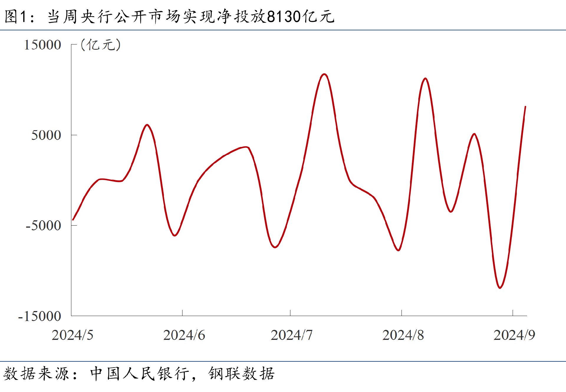
Task: Click the data source text 中国人民银行
Action: [139, 374]
